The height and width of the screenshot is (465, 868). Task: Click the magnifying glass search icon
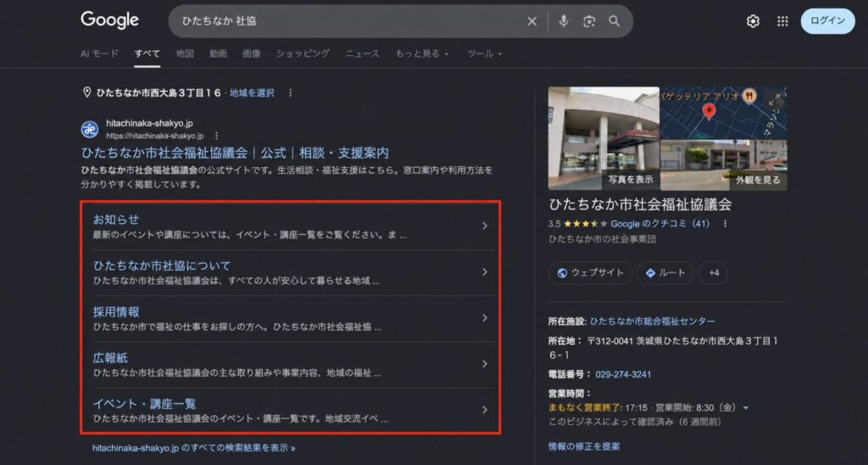tap(615, 21)
